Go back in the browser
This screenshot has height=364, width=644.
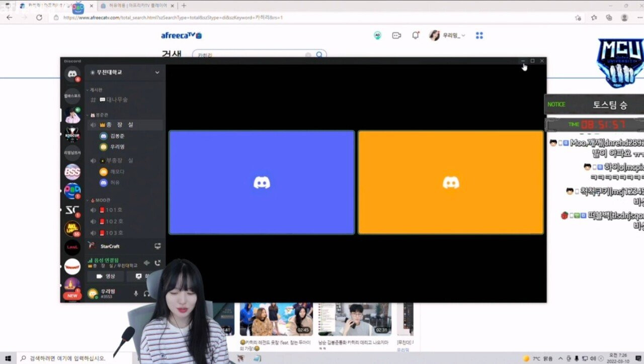(x=9, y=17)
